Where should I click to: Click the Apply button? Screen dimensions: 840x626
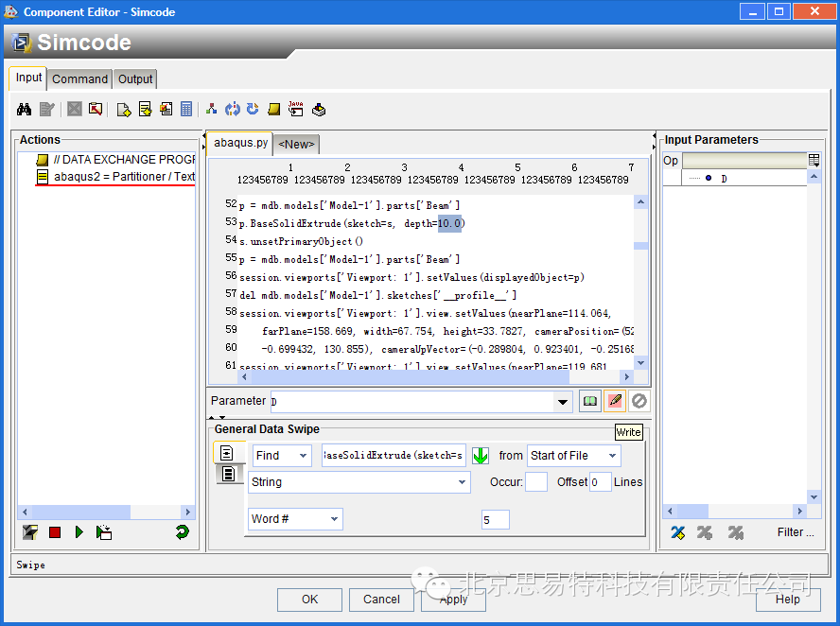(x=454, y=600)
